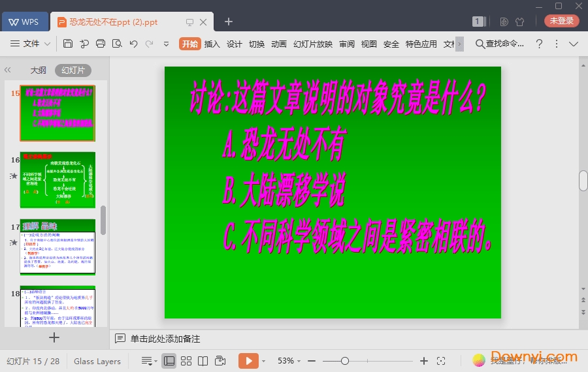
Task: Open the 安全 tab
Action: [391, 44]
